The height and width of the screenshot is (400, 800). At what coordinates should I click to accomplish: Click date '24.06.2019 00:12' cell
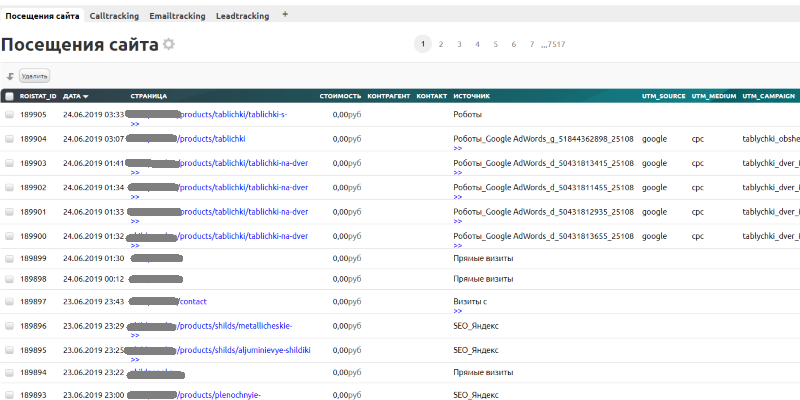(x=93, y=279)
